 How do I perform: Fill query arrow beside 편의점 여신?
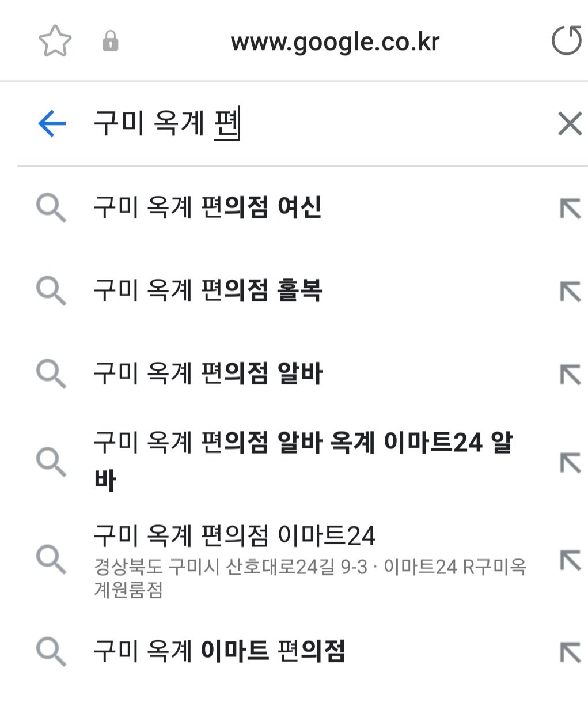tap(570, 208)
